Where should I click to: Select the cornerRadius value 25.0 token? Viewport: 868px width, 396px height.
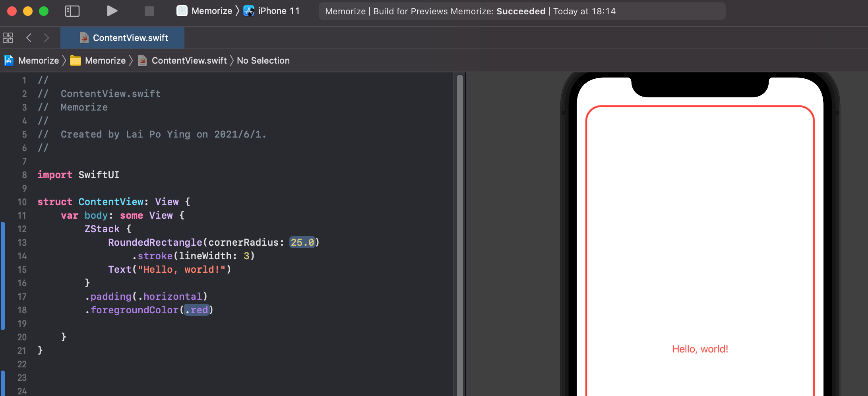(x=302, y=242)
